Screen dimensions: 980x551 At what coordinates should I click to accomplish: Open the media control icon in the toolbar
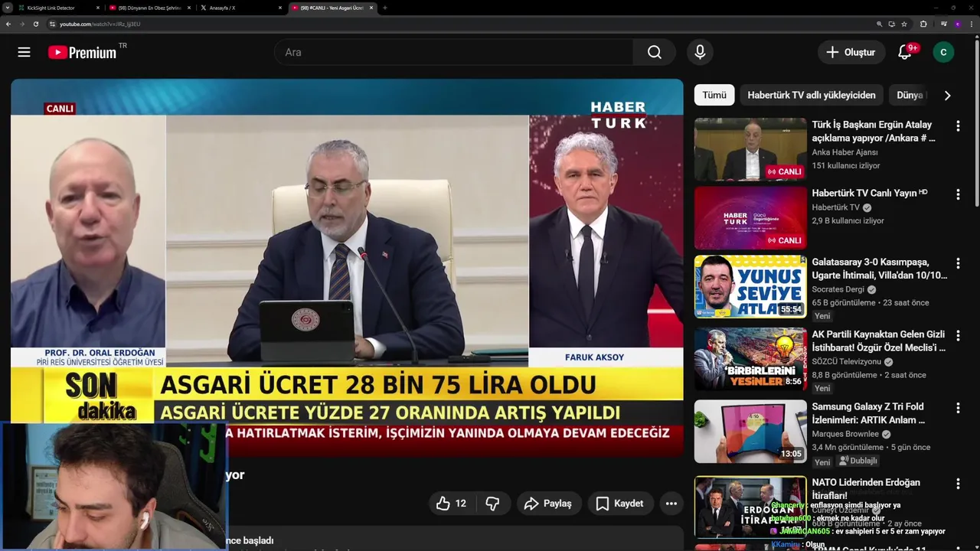pyautogui.click(x=944, y=24)
